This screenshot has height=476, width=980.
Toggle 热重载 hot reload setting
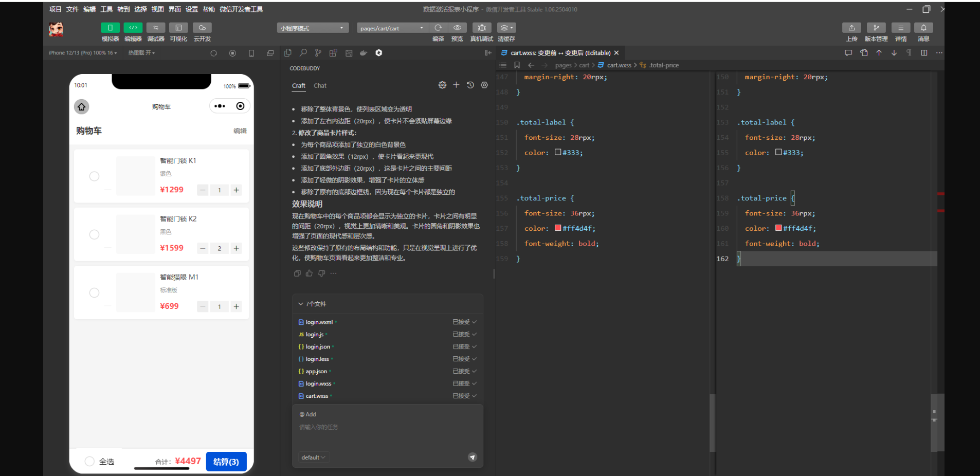coord(141,53)
